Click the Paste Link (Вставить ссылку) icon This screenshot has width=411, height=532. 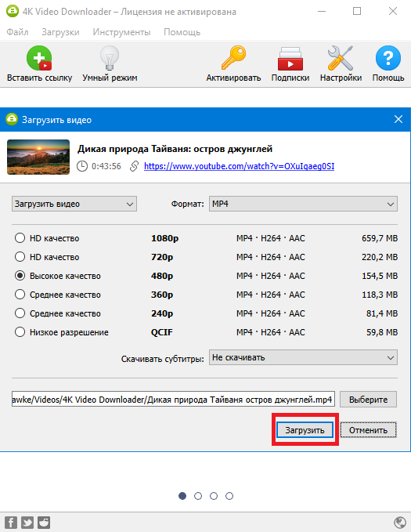click(39, 58)
